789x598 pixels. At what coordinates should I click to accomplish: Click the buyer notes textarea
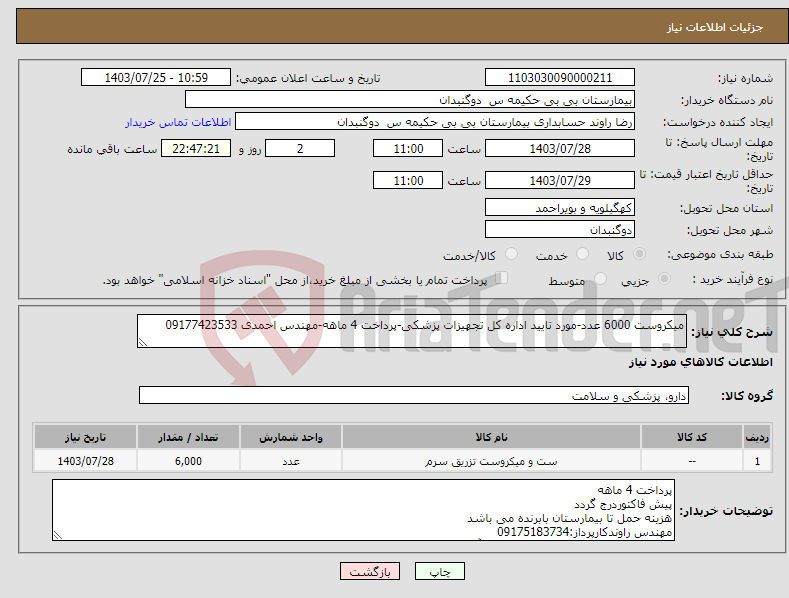[363, 510]
